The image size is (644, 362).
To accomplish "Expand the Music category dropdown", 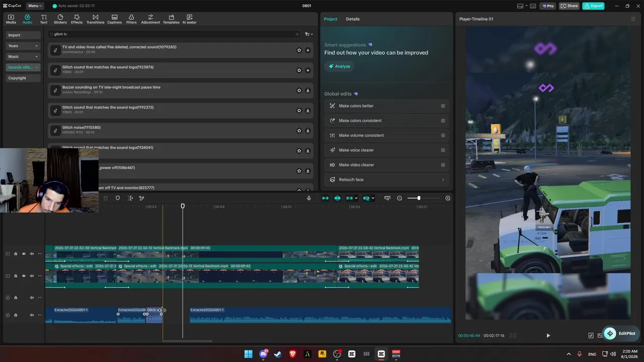I will point(36,57).
